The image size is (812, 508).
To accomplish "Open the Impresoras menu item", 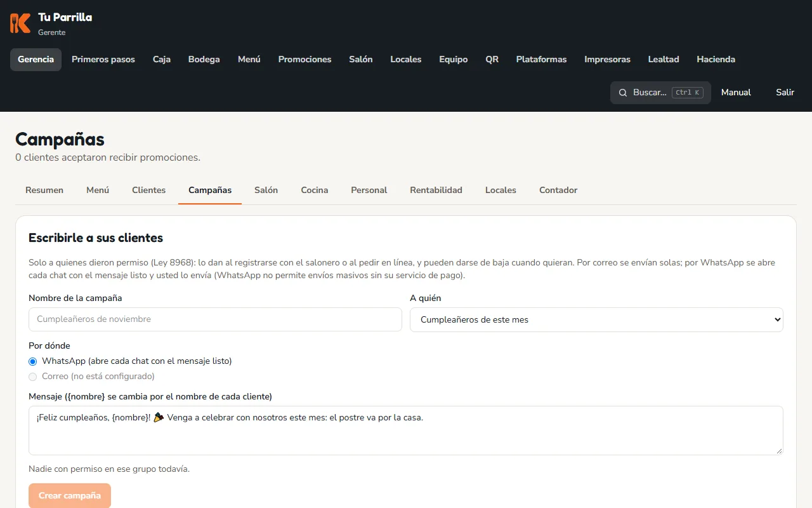I will (607, 60).
